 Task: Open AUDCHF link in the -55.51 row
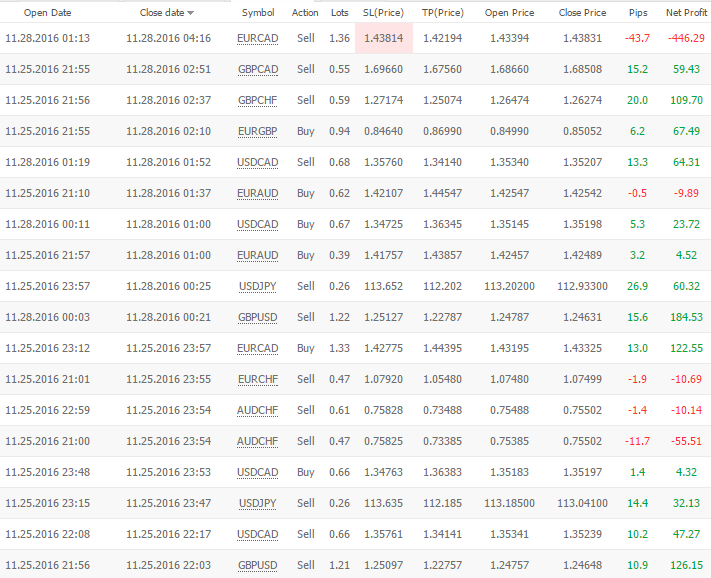pos(258,442)
